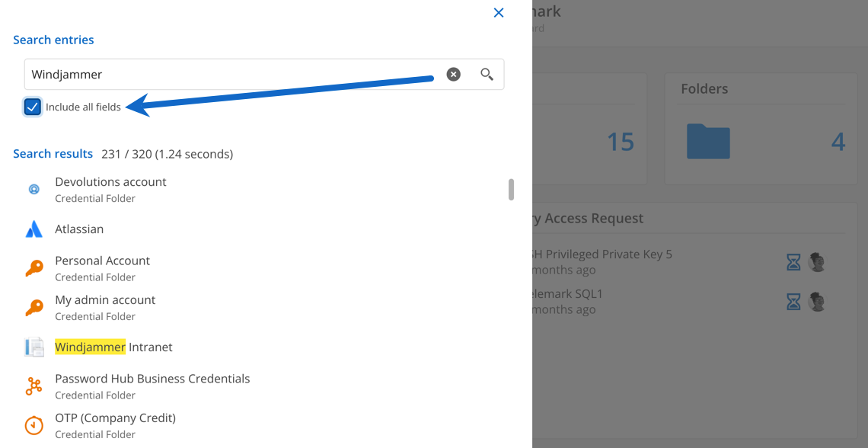The image size is (868, 448).
Task: Select the Password Hub Business Credentials icon
Action: click(x=34, y=386)
